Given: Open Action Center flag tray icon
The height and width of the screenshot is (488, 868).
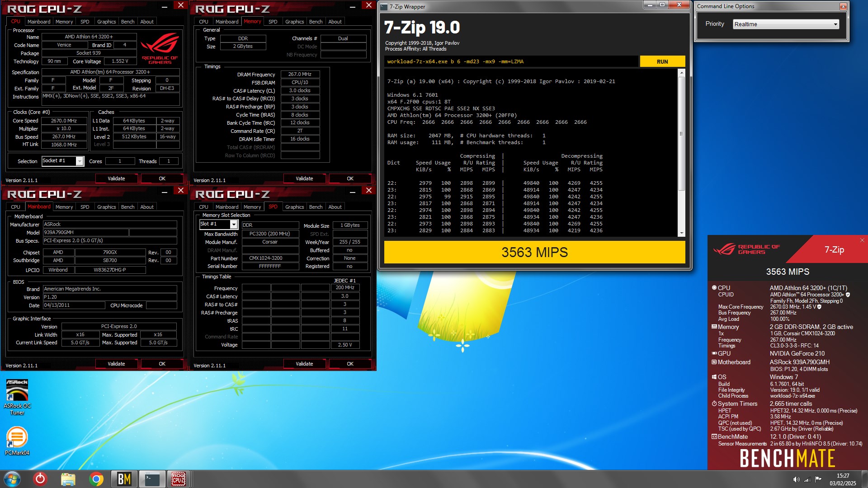Looking at the screenshot, I should click(x=818, y=479).
